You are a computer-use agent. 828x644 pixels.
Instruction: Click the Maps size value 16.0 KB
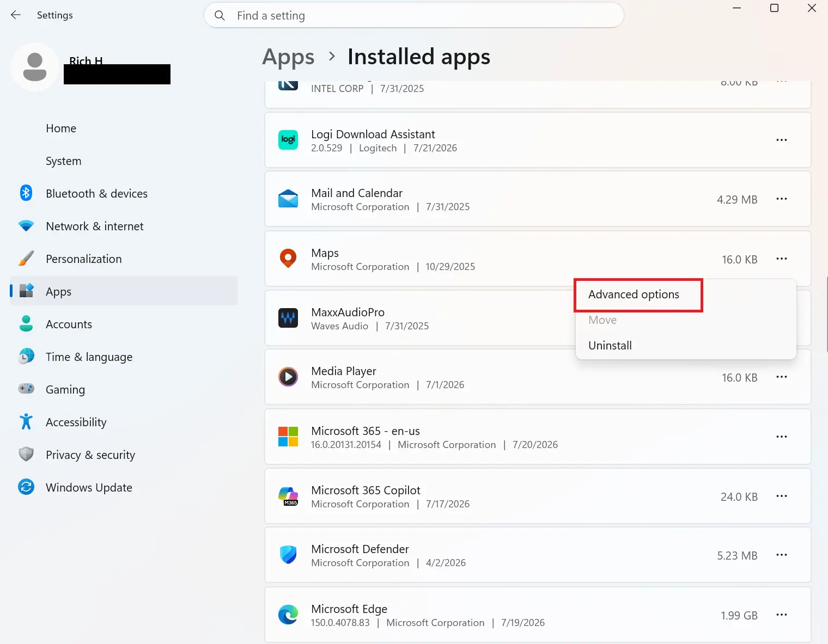[x=740, y=260]
